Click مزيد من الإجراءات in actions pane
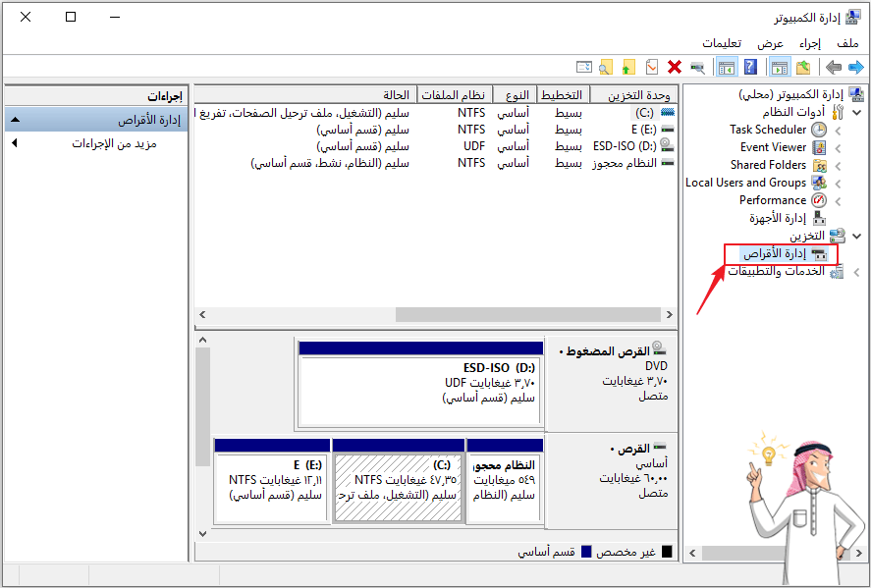 pyautogui.click(x=114, y=143)
